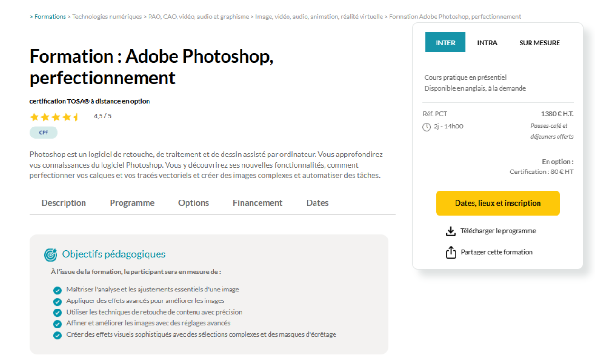Open the Dates tab
595x364 pixels.
pyautogui.click(x=317, y=203)
